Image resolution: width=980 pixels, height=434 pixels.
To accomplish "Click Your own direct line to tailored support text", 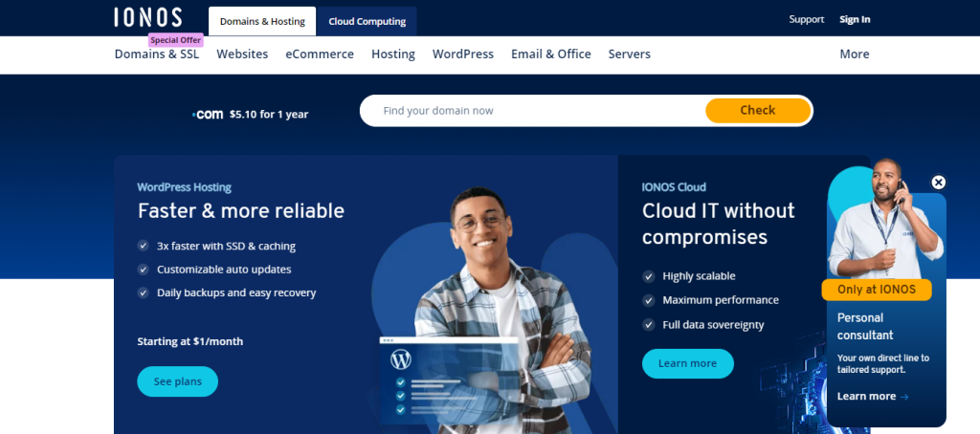I will coord(883,364).
